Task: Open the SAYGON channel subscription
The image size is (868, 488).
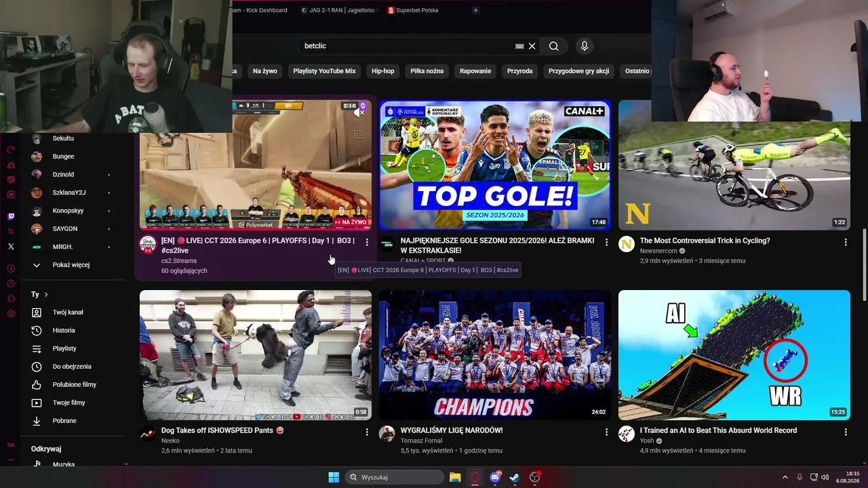Action: click(71, 228)
